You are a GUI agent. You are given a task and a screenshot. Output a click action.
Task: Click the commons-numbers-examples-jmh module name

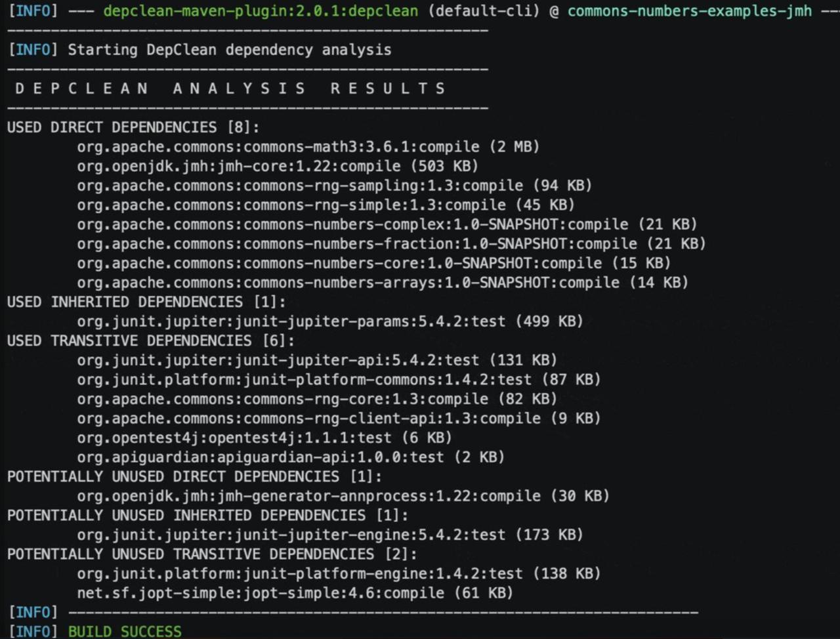click(x=689, y=11)
